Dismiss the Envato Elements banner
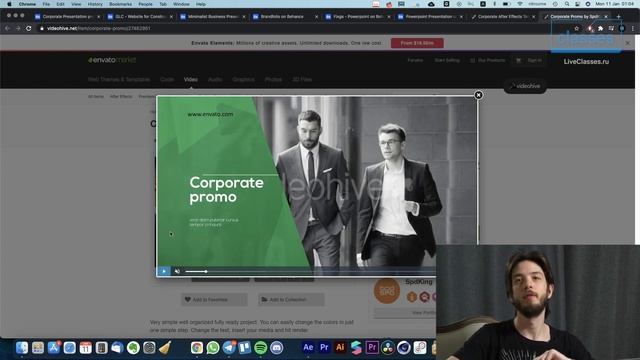 (628, 43)
